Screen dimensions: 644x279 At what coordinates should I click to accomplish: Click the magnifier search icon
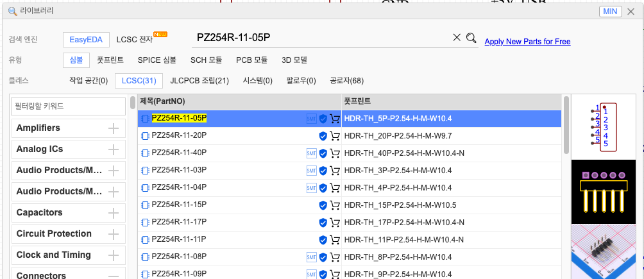(x=471, y=38)
